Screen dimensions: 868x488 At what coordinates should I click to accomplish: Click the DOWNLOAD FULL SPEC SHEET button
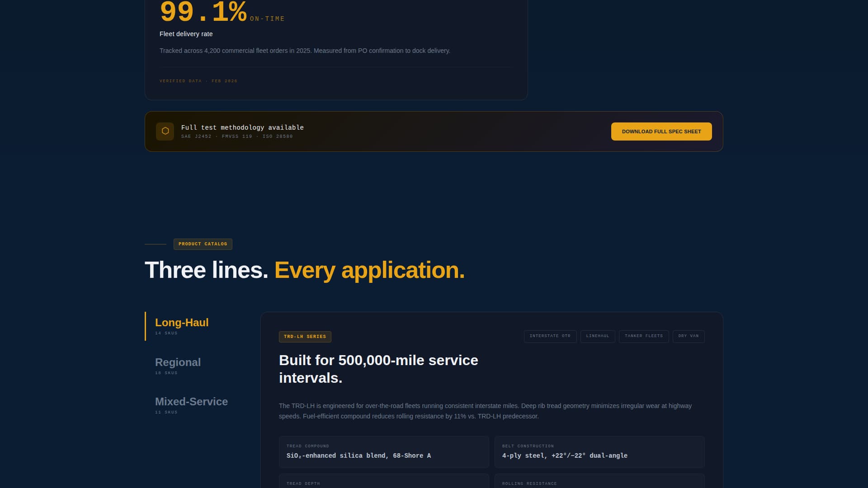[661, 131]
